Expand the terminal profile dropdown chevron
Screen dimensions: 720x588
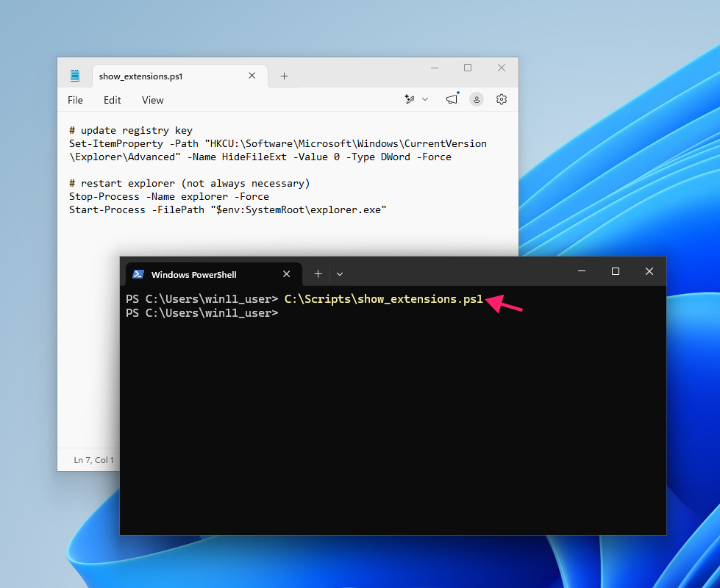point(340,274)
